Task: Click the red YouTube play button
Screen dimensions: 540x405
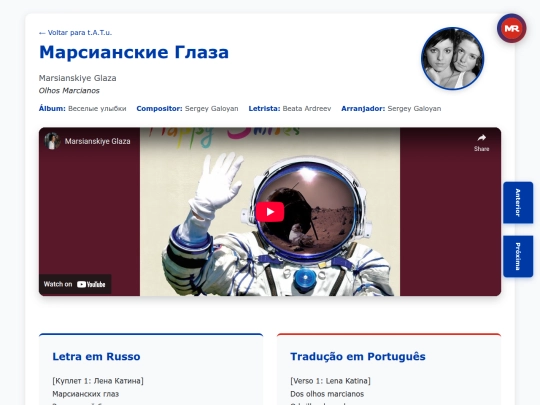Action: [270, 212]
